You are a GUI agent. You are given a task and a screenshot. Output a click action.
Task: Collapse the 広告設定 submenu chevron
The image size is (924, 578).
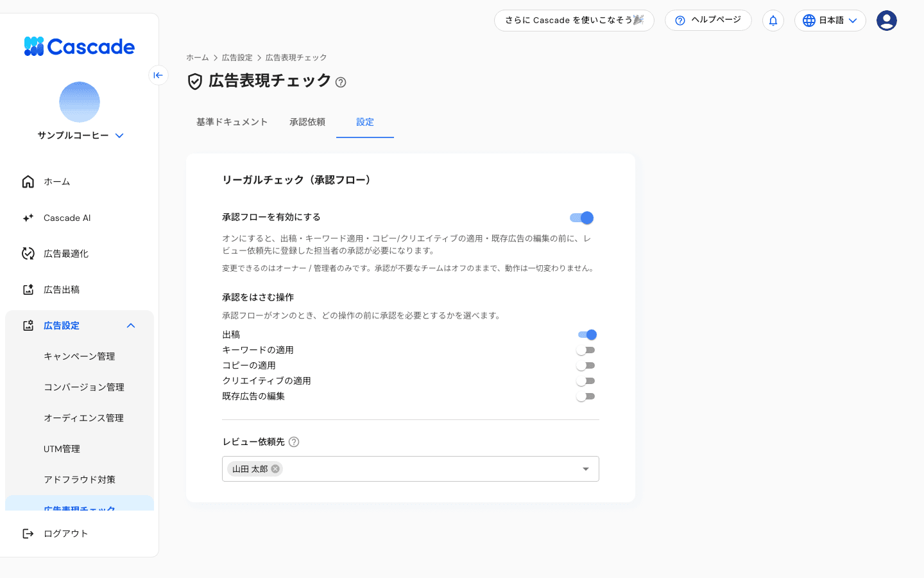(131, 326)
